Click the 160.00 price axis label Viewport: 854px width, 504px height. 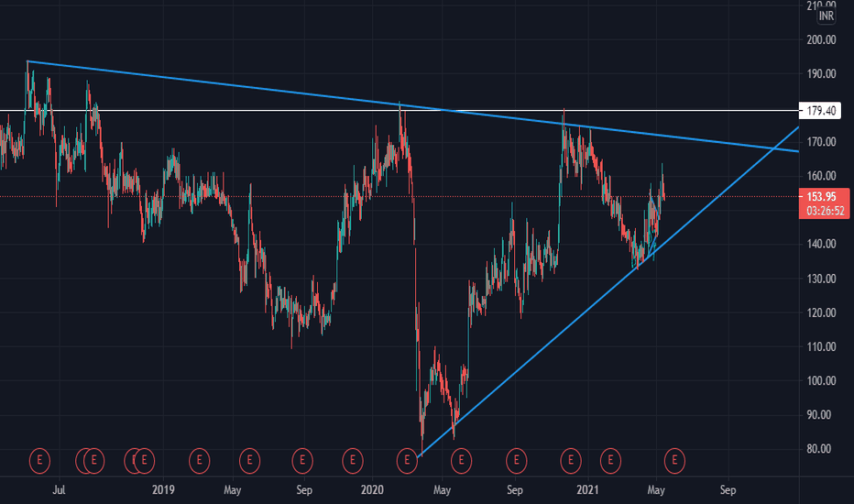tap(821, 176)
